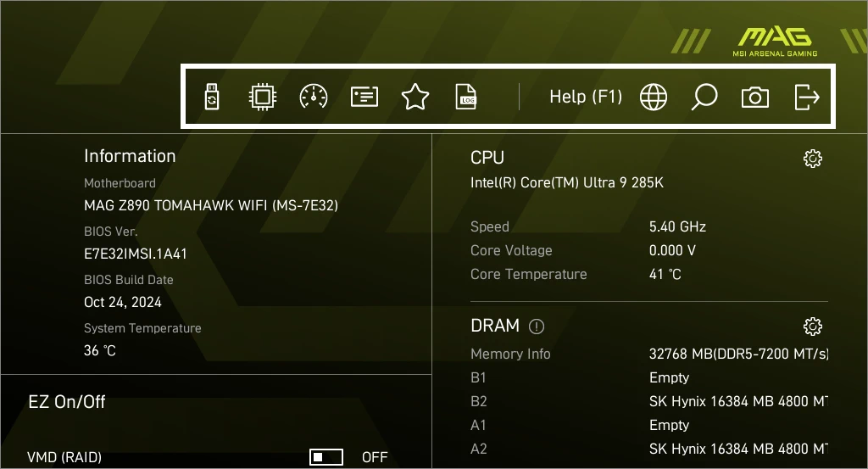Screen dimensions: 868x469
Task: Click the exit door icon
Action: [807, 97]
